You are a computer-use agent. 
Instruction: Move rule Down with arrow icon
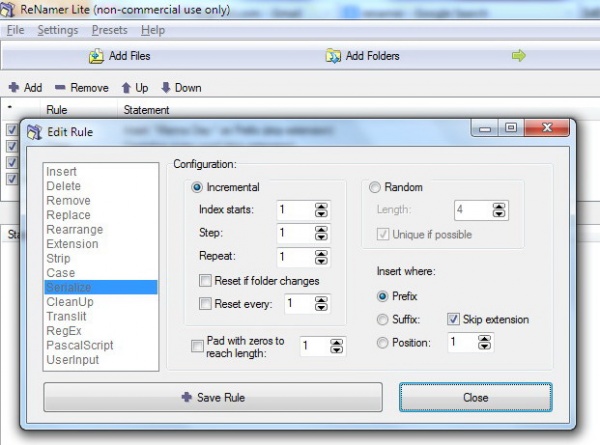coord(166,88)
